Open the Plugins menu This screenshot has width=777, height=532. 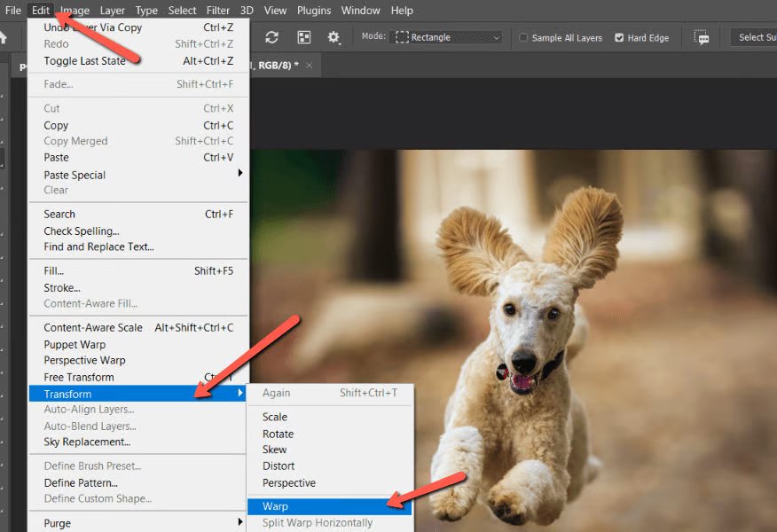click(314, 11)
